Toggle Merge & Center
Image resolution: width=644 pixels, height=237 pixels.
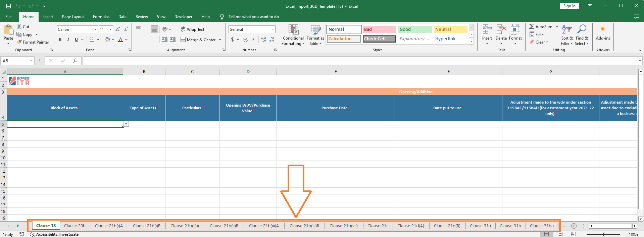pyautogui.click(x=198, y=40)
